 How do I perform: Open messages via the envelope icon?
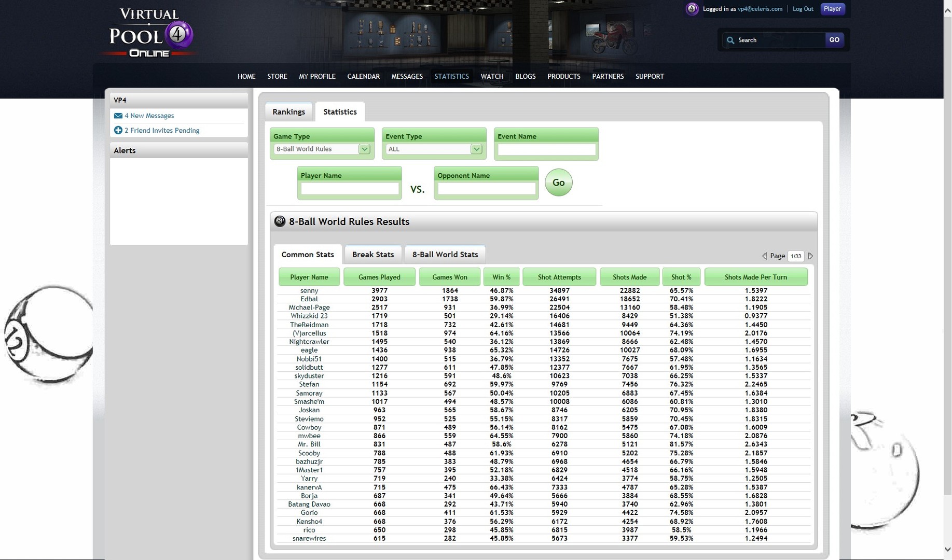pyautogui.click(x=118, y=115)
